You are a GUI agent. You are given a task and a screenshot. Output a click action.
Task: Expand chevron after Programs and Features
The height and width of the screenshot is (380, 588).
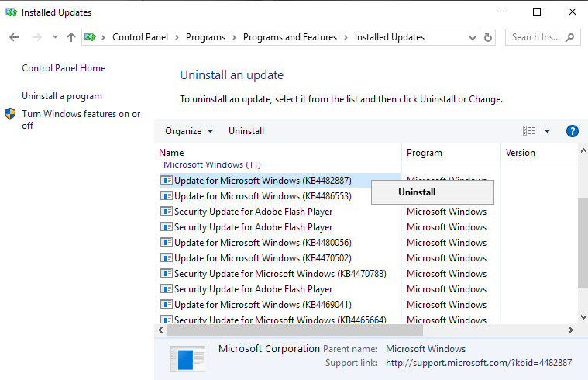click(x=346, y=37)
